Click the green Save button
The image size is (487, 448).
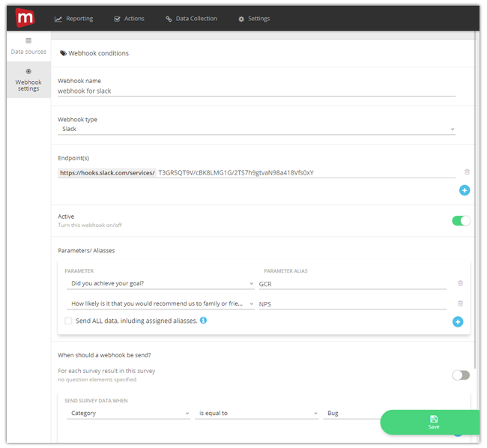430,423
